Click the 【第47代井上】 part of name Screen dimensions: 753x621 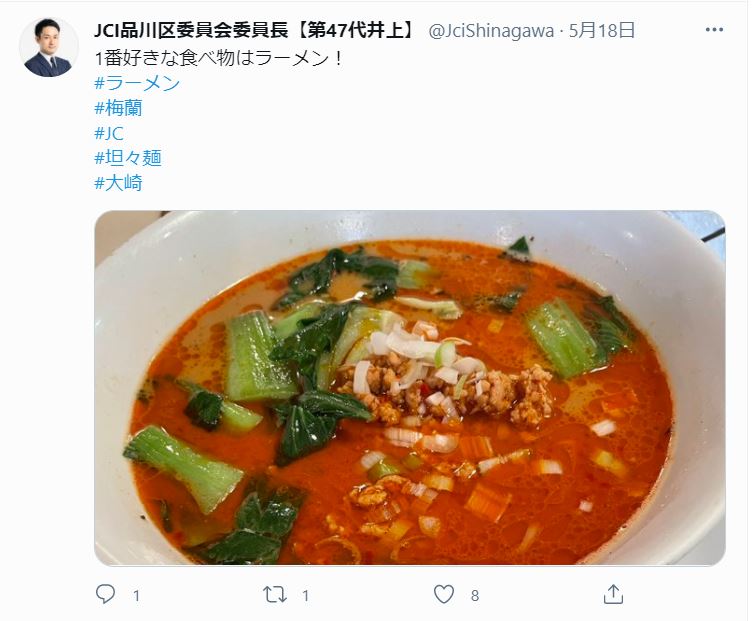tap(354, 30)
